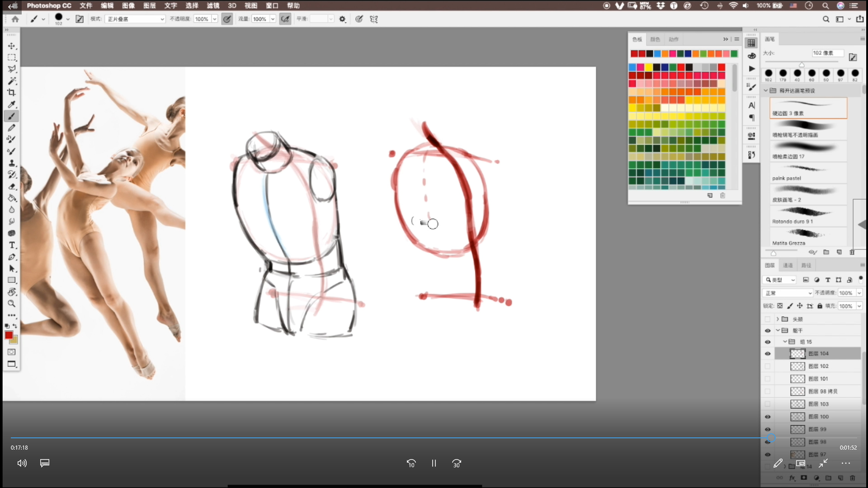Select the Type tool
This screenshot has width=868, height=488.
[x=12, y=245]
